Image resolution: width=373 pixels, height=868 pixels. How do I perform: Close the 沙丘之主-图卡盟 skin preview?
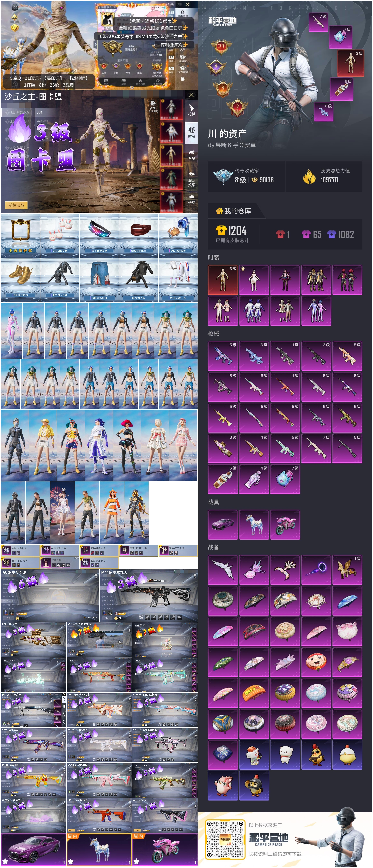(191, 95)
